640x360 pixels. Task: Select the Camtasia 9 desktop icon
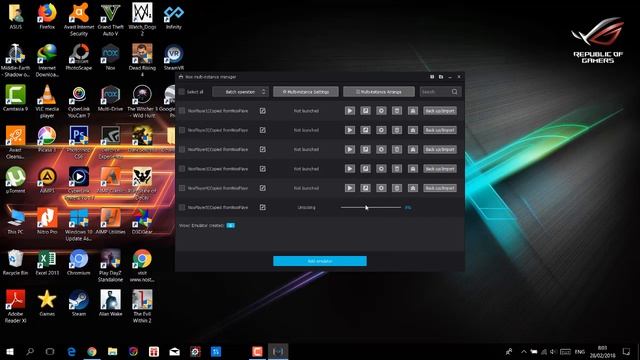pos(16,98)
